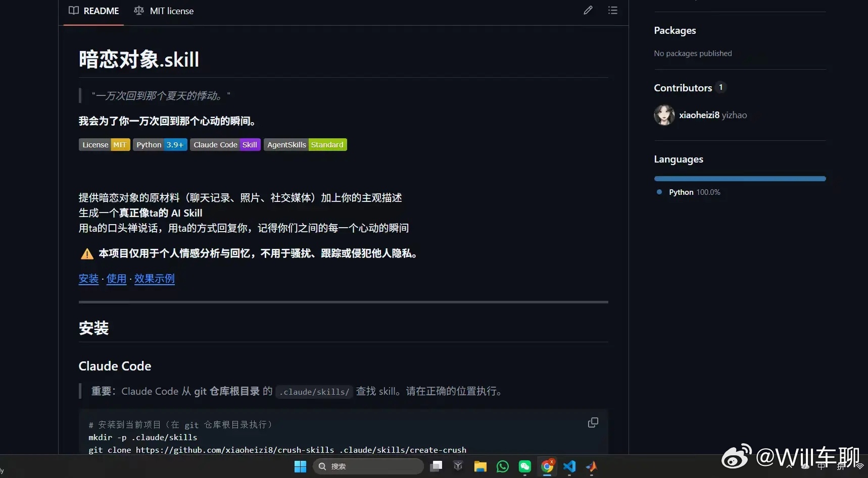This screenshot has height=478, width=868.
Task: Open the 使用 anchor link
Action: coord(116,278)
